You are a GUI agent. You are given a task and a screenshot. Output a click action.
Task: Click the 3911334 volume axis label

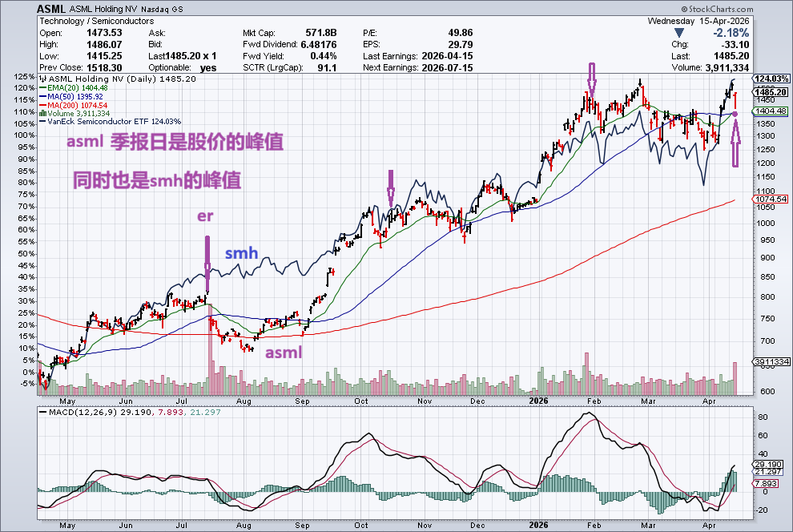(x=771, y=362)
